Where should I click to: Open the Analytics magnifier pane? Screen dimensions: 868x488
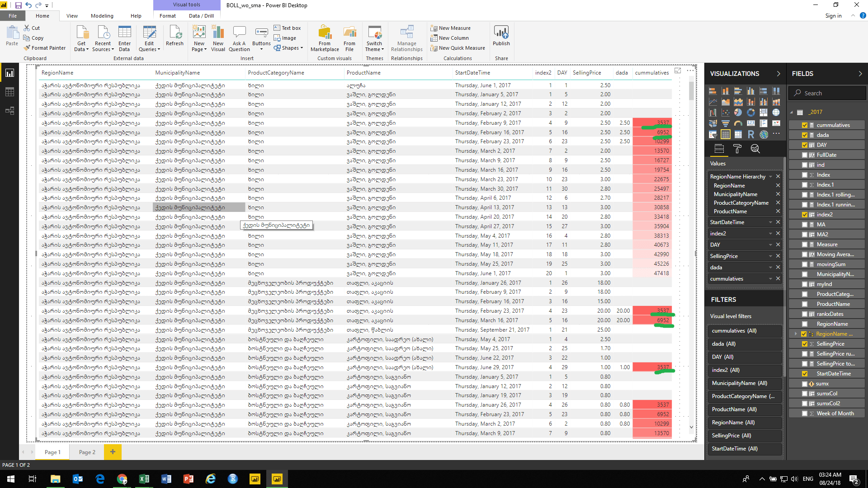(755, 149)
